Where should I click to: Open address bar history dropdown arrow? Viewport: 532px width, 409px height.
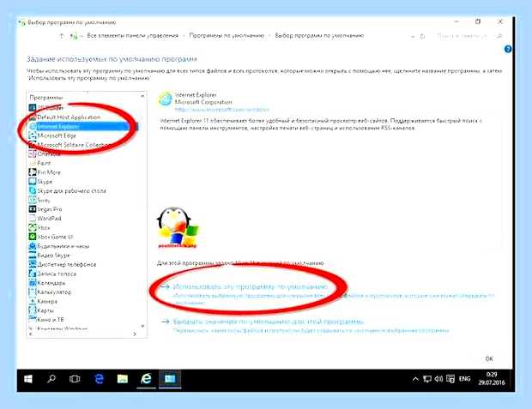413,36
